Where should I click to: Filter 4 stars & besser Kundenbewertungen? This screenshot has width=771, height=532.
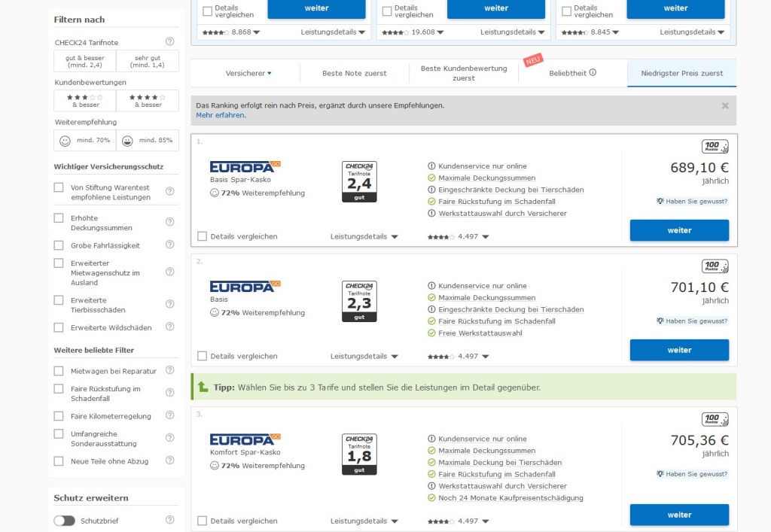(x=148, y=101)
